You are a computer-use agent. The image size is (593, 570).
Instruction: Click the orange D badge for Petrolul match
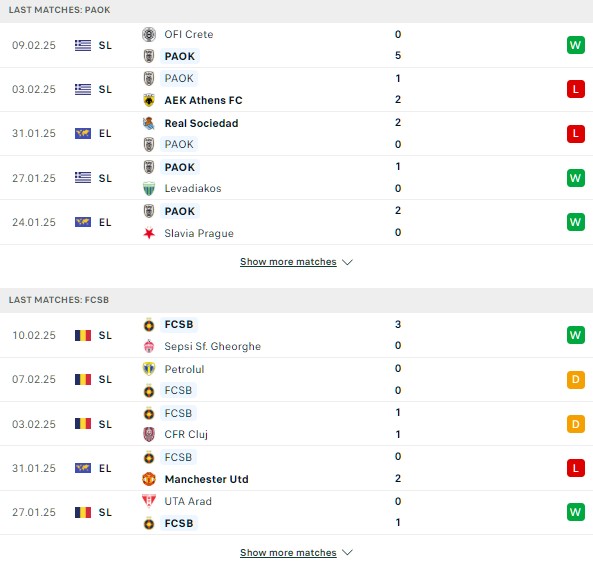pos(576,379)
